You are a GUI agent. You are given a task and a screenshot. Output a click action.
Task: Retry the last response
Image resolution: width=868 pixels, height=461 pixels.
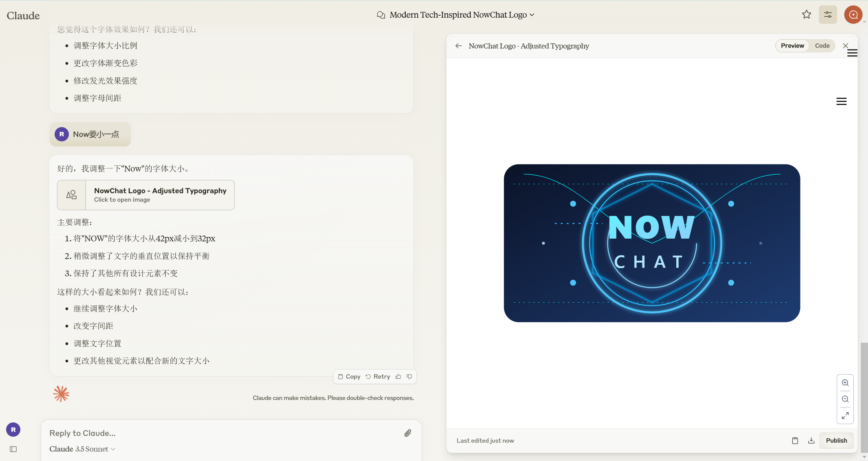pyautogui.click(x=378, y=377)
